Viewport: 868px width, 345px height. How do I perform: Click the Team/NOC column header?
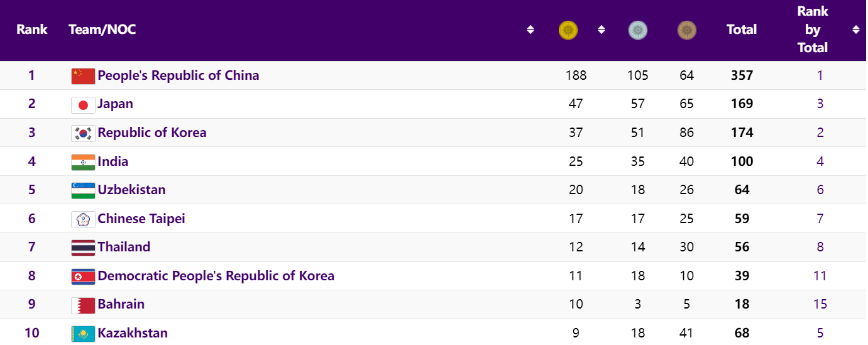[102, 30]
